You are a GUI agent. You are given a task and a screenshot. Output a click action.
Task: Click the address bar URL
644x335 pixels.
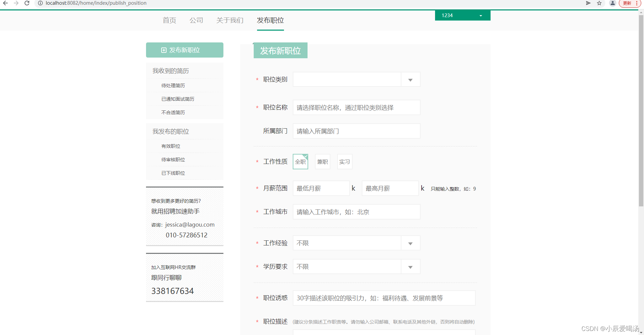tap(96, 3)
